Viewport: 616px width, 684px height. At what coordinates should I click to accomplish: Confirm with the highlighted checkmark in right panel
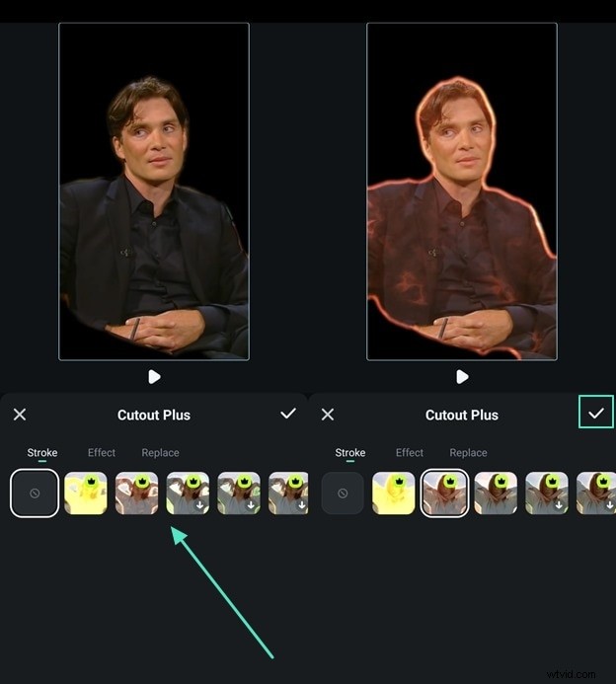pyautogui.click(x=596, y=414)
